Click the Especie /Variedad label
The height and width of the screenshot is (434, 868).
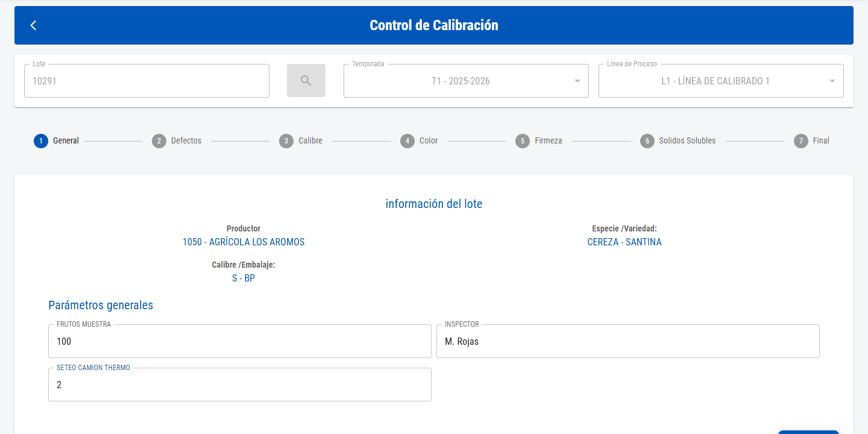pos(624,229)
